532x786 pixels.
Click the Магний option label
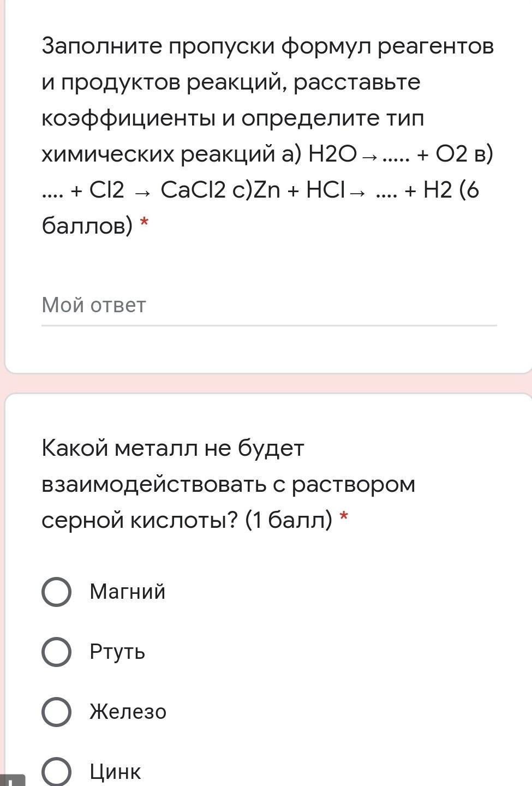(128, 592)
